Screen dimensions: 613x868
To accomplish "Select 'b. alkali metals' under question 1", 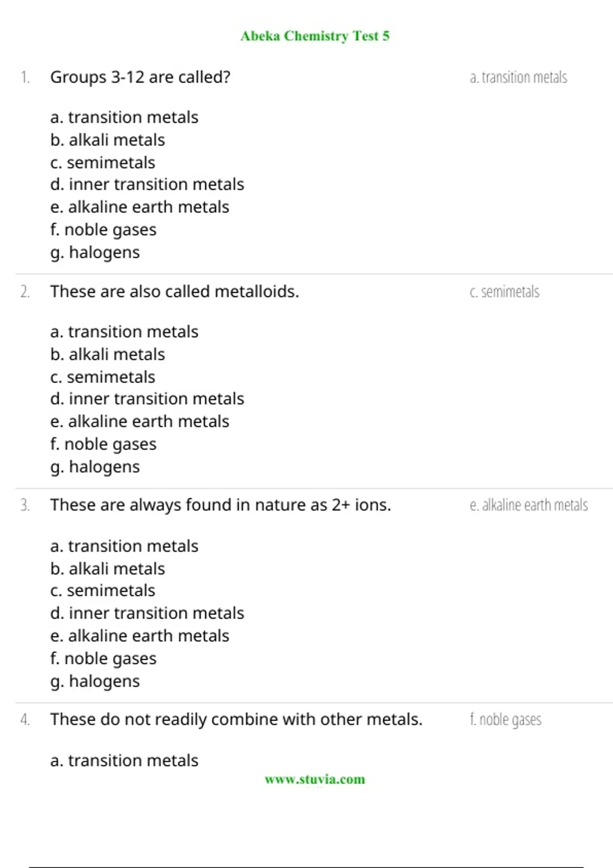I will point(108,140).
